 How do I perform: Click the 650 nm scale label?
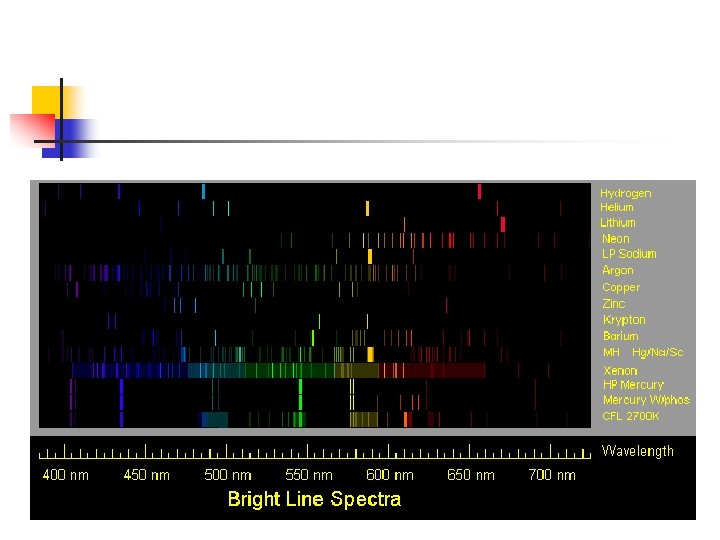(471, 475)
